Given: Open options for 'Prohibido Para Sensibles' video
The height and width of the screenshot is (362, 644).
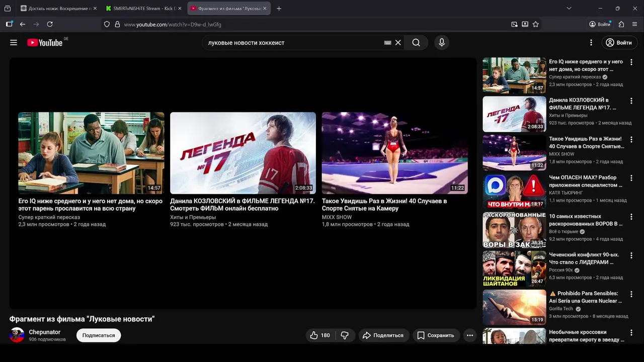Looking at the screenshot, I should (631, 294).
